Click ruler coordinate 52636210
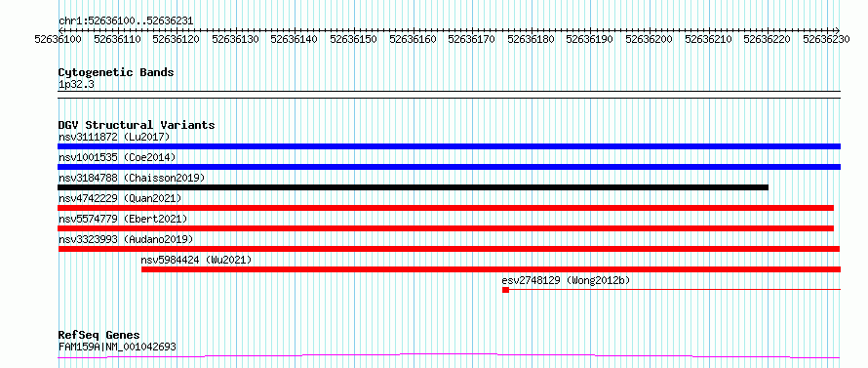Image resolution: width=868 pixels, height=368 pixels. coord(709,39)
